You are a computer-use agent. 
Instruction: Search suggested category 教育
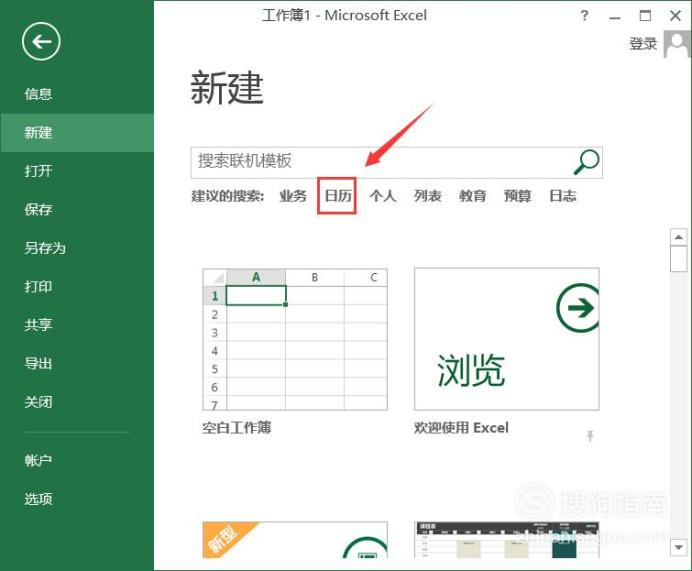pos(473,196)
